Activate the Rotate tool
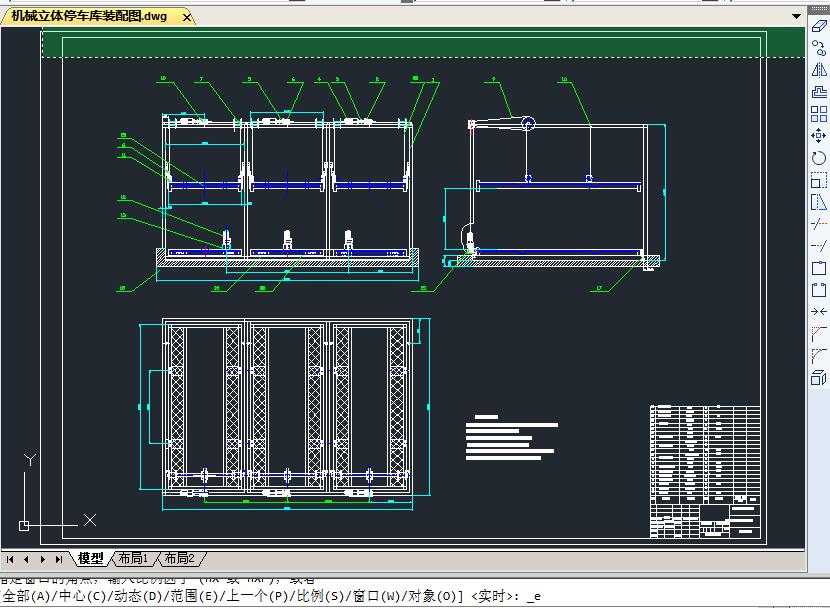Image resolution: width=830 pixels, height=608 pixels. [818, 158]
